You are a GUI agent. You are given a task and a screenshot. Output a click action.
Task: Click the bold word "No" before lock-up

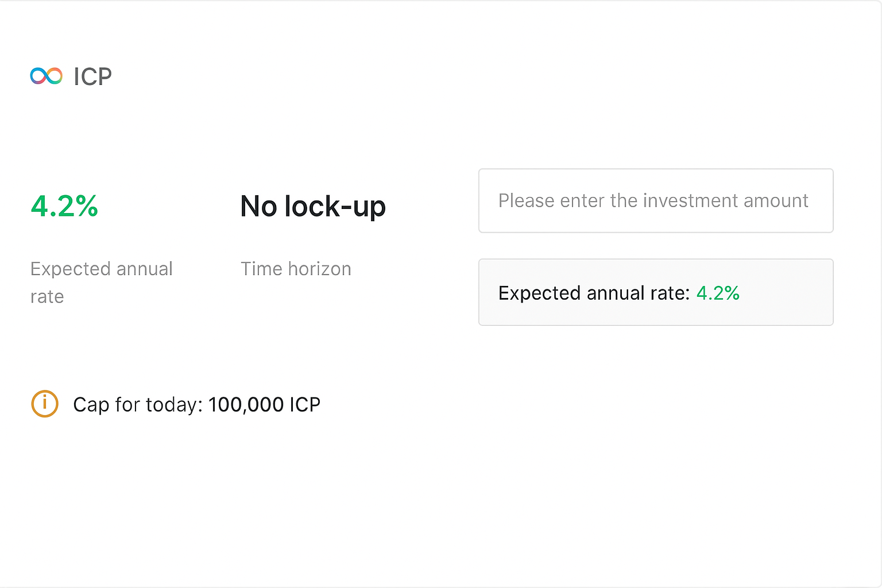[x=258, y=206]
